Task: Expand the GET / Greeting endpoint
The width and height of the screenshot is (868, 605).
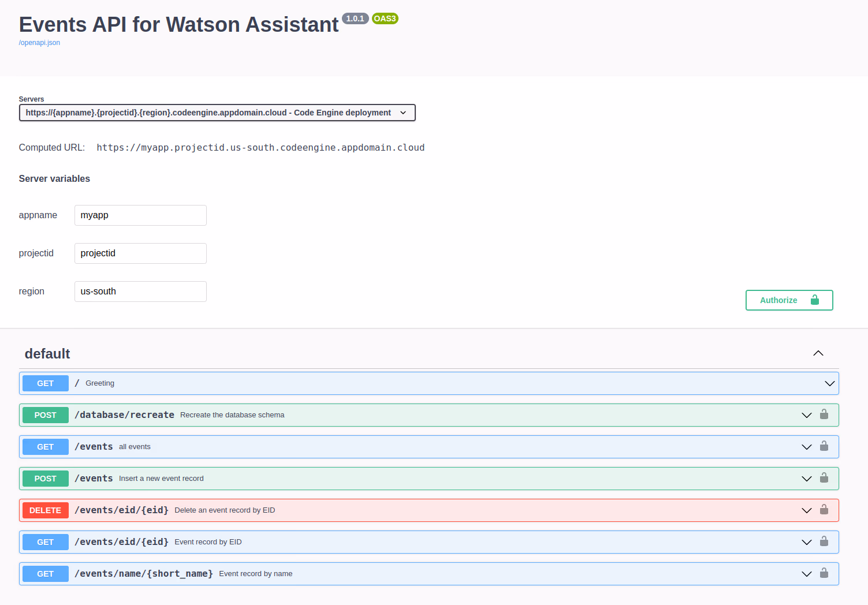Action: (830, 383)
